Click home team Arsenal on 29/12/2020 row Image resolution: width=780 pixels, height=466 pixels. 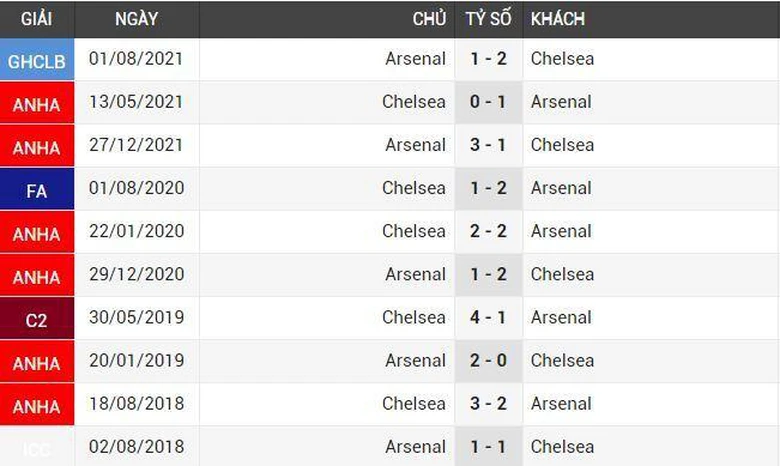point(415,274)
